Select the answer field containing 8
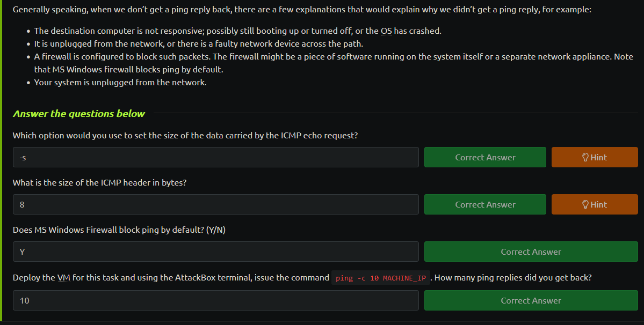This screenshot has height=325, width=644. (215, 204)
